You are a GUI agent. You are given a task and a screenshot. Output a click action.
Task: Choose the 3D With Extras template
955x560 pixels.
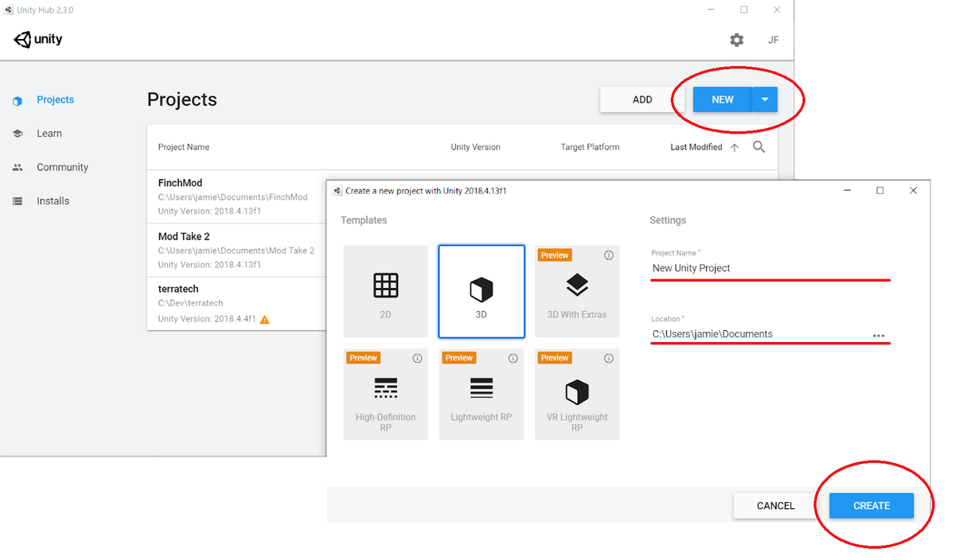[577, 291]
